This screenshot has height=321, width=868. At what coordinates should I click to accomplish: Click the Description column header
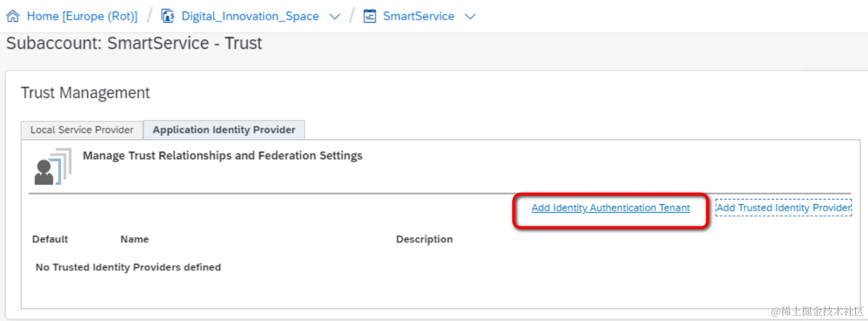[x=424, y=239]
